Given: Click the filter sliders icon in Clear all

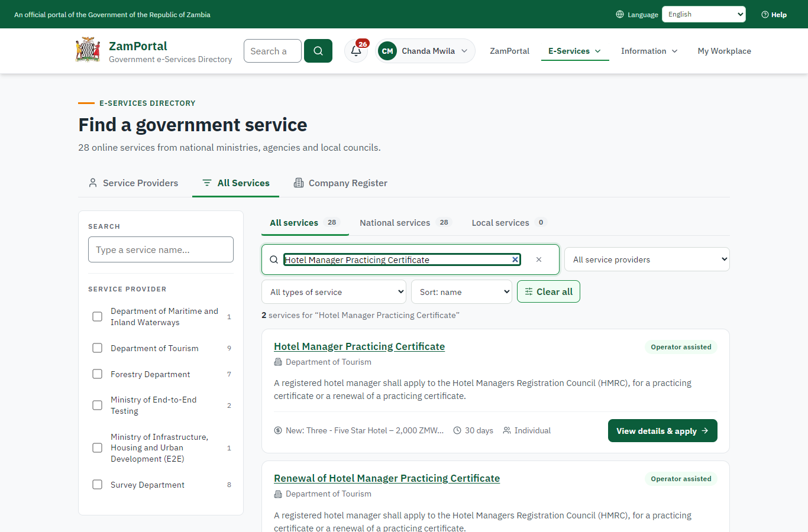Looking at the screenshot, I should pyautogui.click(x=529, y=291).
